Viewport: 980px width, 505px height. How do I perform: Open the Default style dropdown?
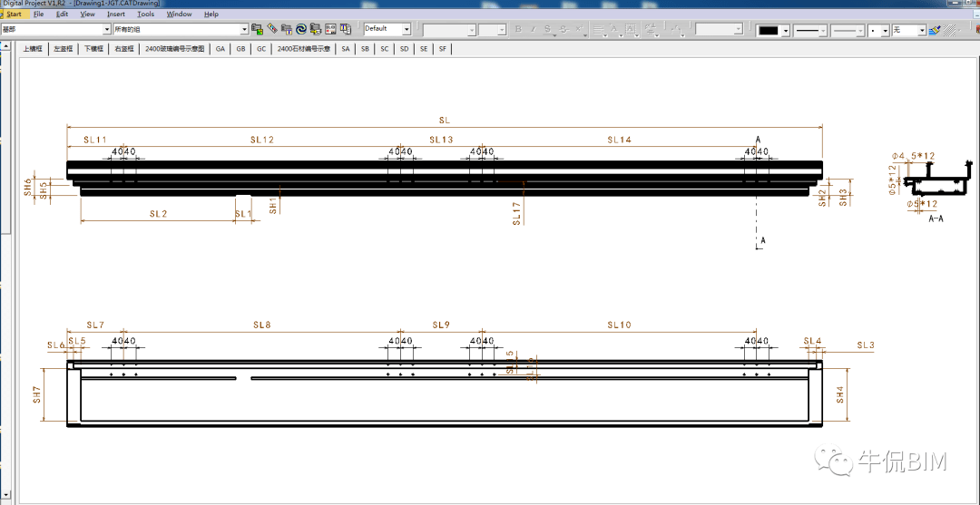click(x=407, y=29)
